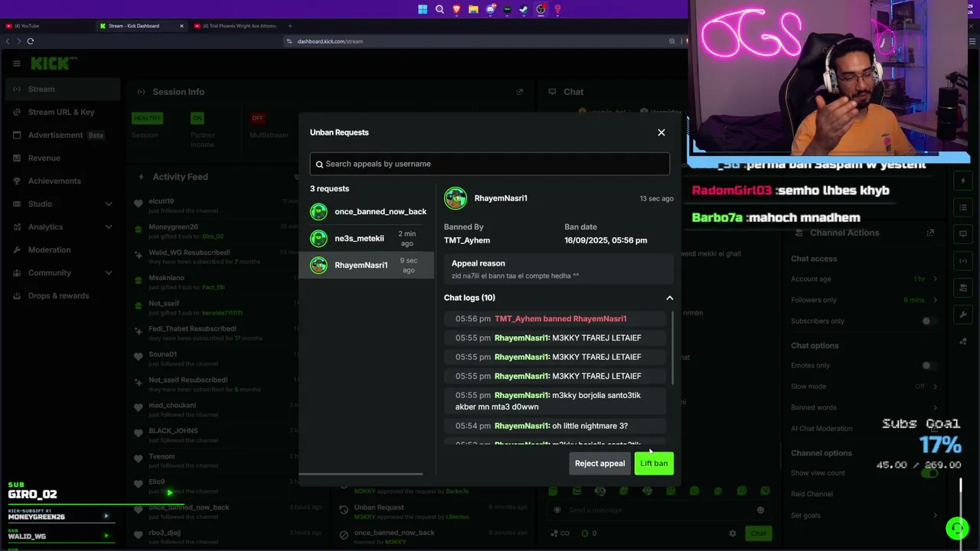Open Account age chat access setting
980x551 pixels.
coord(863,279)
